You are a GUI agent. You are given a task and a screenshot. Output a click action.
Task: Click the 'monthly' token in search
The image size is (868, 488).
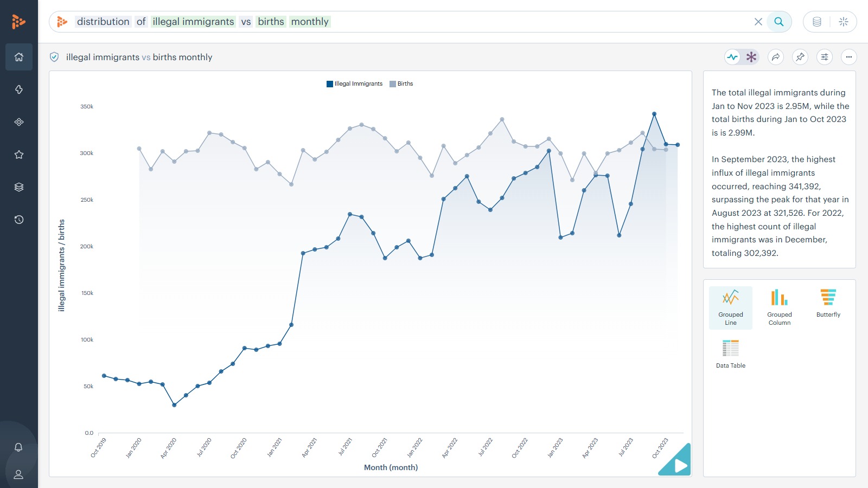310,22
